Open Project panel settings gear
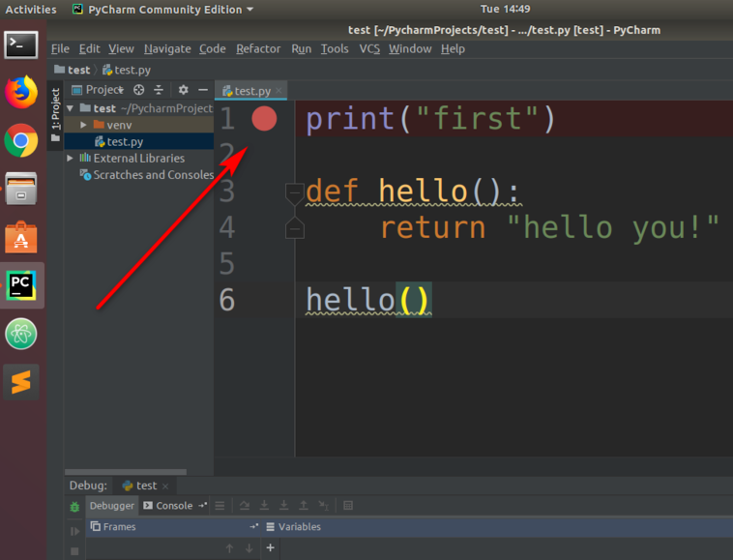733x560 pixels. click(184, 90)
